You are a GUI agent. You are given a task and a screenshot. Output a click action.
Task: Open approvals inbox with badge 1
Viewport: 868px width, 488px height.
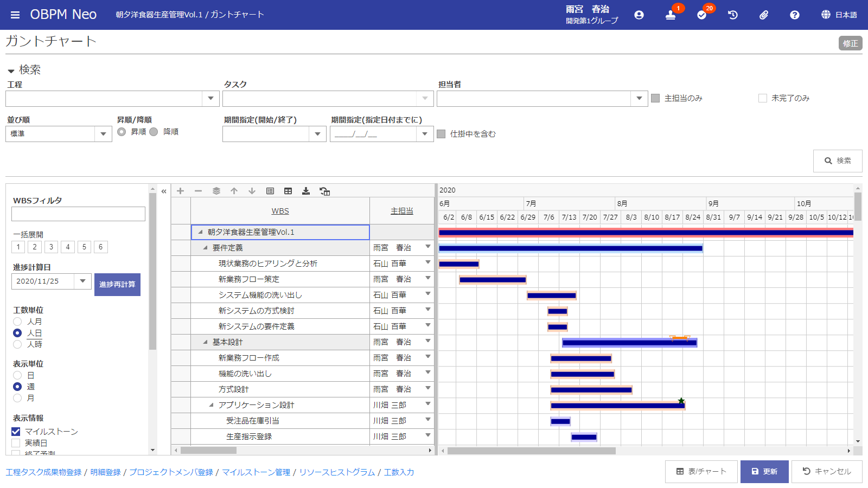(671, 15)
